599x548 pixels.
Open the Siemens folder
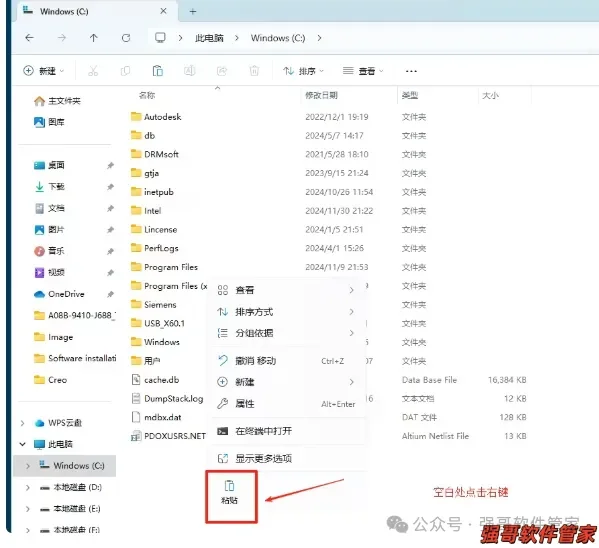pos(153,305)
